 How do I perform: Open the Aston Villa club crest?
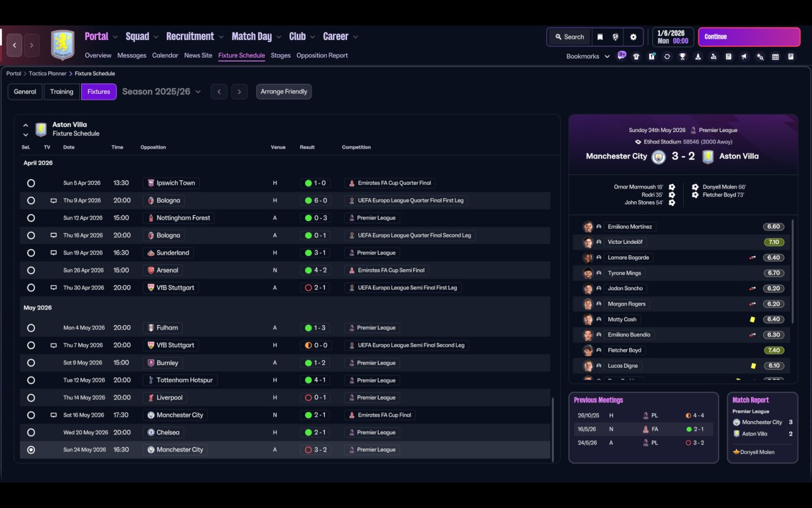(x=62, y=45)
